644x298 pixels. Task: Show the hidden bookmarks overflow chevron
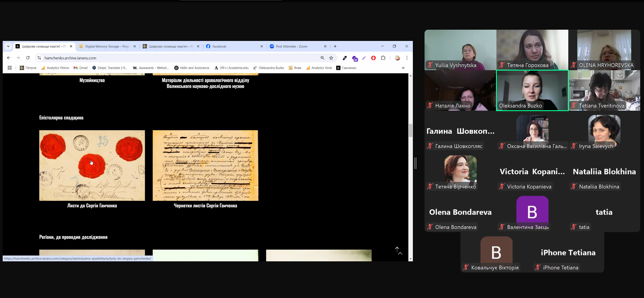click(x=403, y=68)
